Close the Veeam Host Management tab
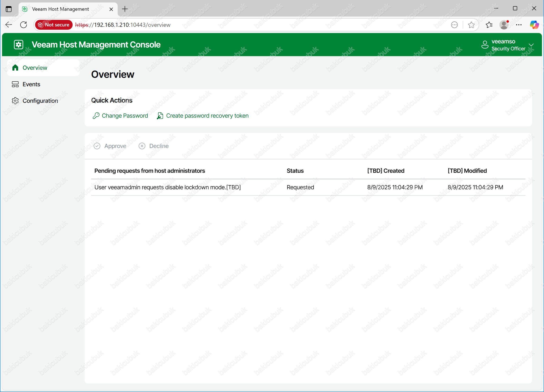 click(x=111, y=9)
